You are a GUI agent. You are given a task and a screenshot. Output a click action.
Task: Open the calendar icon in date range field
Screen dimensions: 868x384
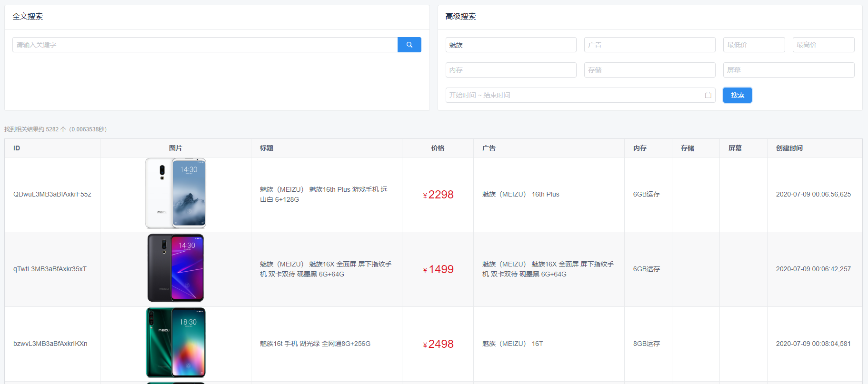pyautogui.click(x=708, y=95)
